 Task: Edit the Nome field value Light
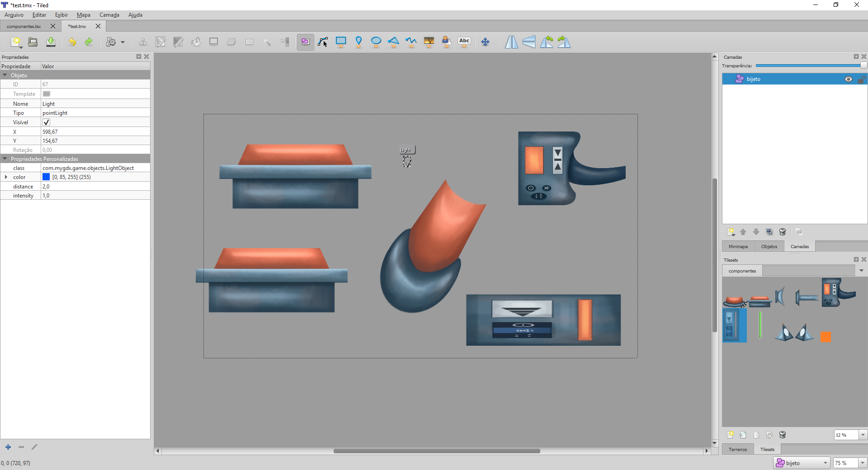pyautogui.click(x=95, y=104)
